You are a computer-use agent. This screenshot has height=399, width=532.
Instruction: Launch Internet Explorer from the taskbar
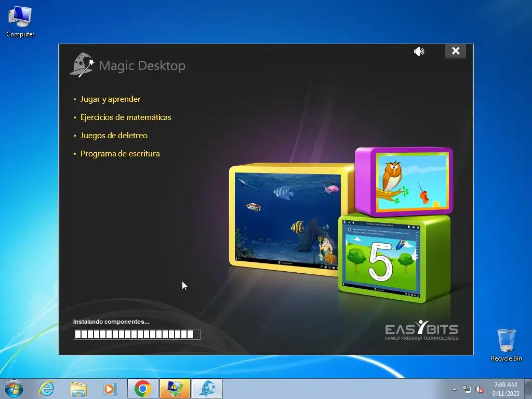46,389
